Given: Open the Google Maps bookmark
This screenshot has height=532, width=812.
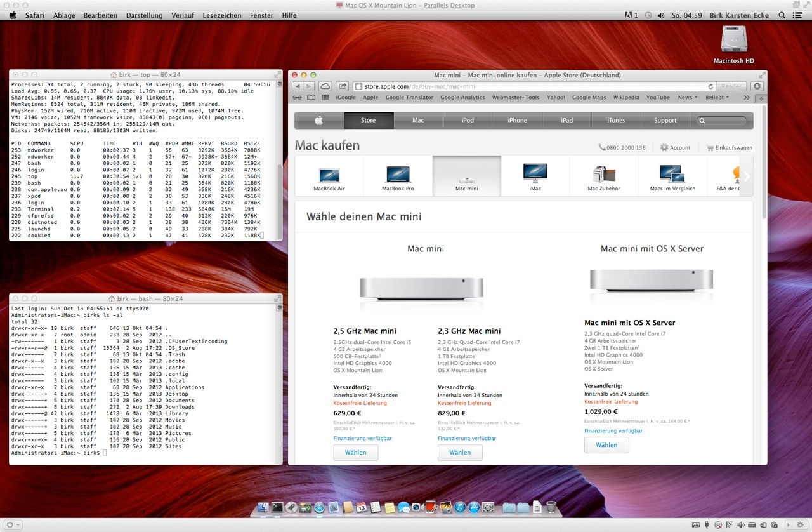Looking at the screenshot, I should [589, 98].
